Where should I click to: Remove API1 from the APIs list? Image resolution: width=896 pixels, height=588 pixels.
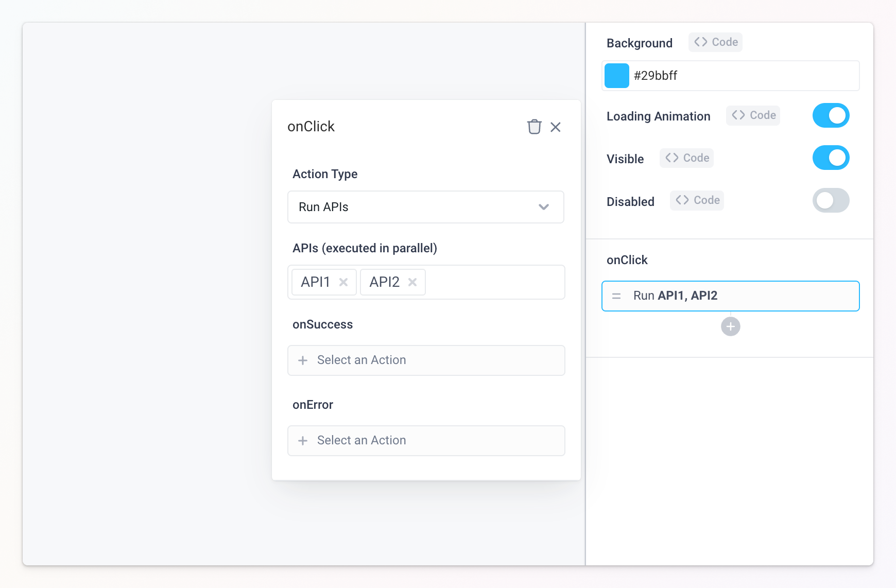point(343,282)
